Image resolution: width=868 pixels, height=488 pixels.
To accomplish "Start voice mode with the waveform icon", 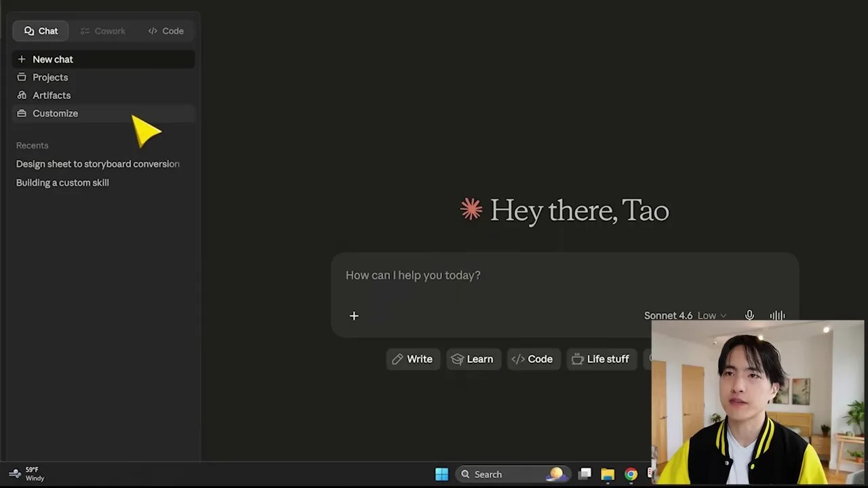I will tap(777, 316).
